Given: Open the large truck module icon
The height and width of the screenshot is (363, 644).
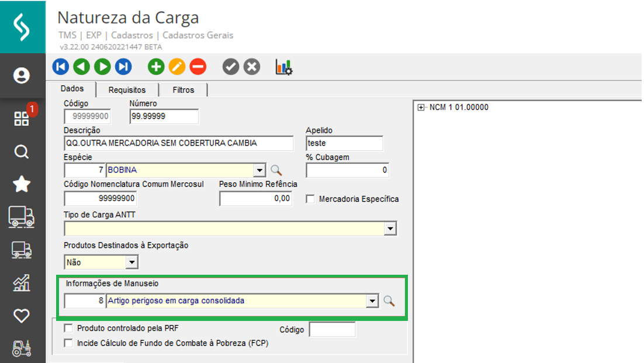Looking at the screenshot, I should click(x=22, y=217).
